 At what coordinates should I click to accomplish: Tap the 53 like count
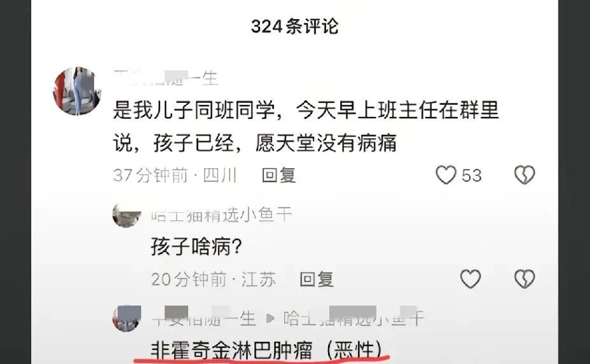(472, 175)
